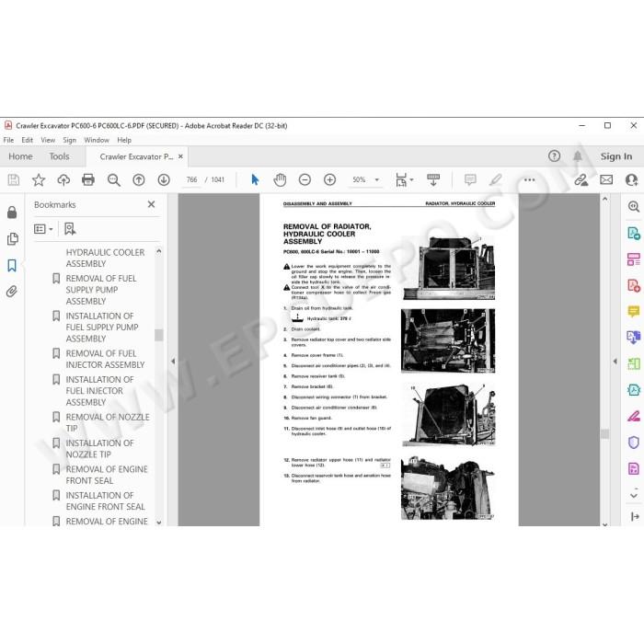The image size is (644, 644).
Task: Open the Window menu
Action: 97,140
